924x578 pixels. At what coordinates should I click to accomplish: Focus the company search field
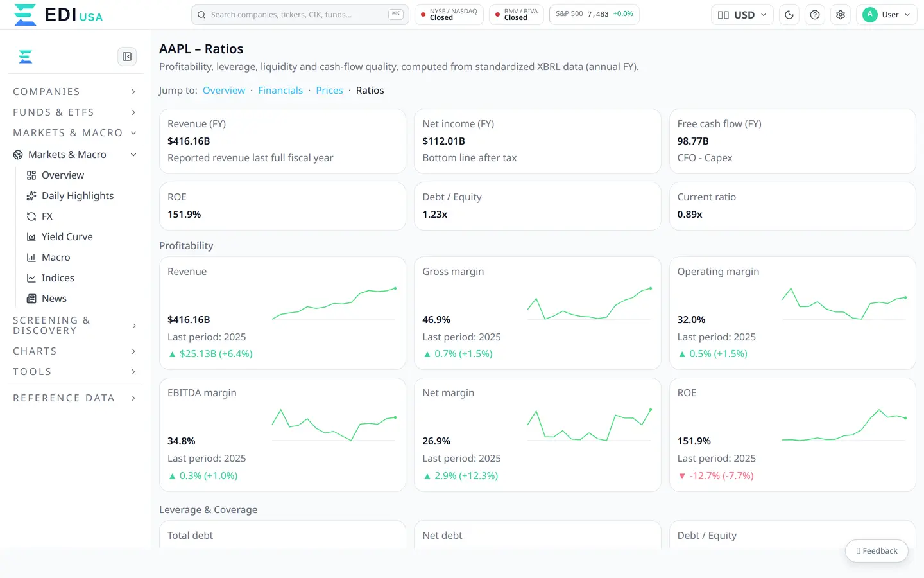tap(300, 15)
